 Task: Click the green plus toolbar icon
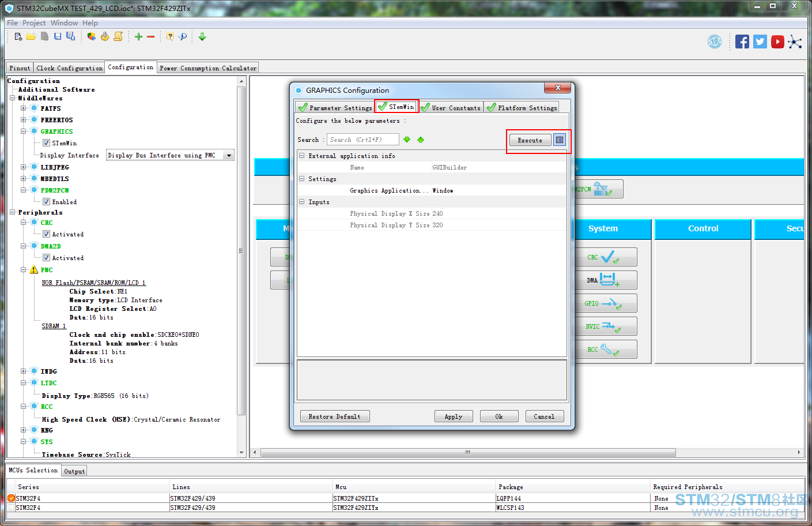pos(138,36)
